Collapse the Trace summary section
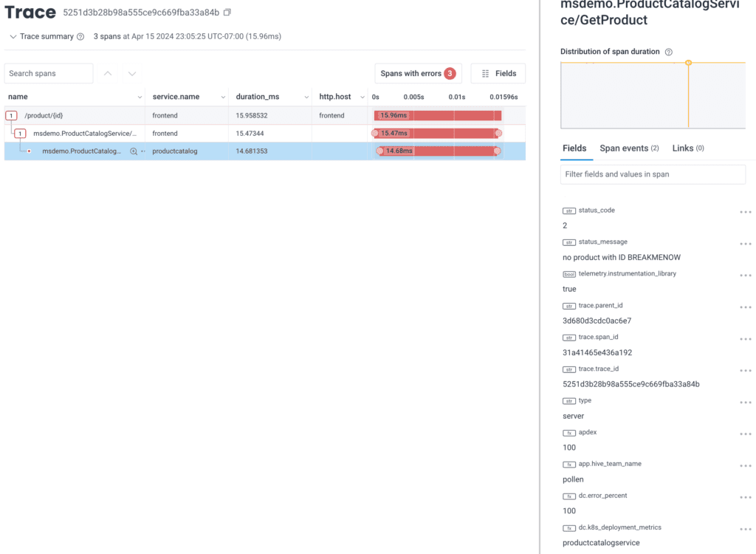Screen dimensions: 756x554 [x=13, y=37]
